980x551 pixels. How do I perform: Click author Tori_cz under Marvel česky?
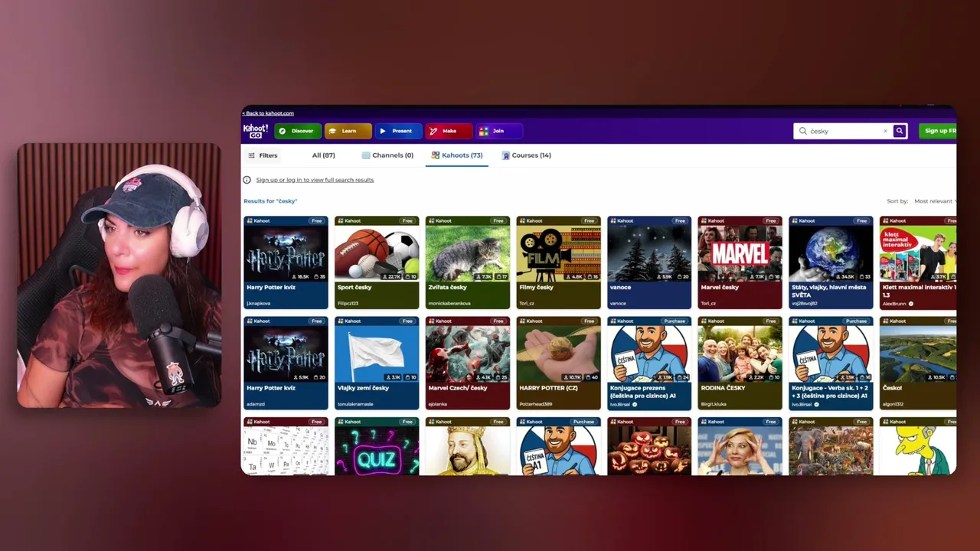[708, 304]
